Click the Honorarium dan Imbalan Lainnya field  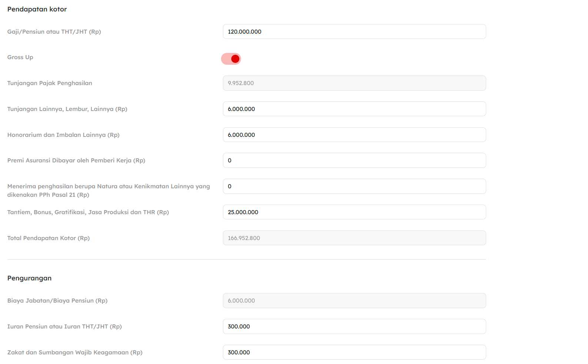point(354,135)
